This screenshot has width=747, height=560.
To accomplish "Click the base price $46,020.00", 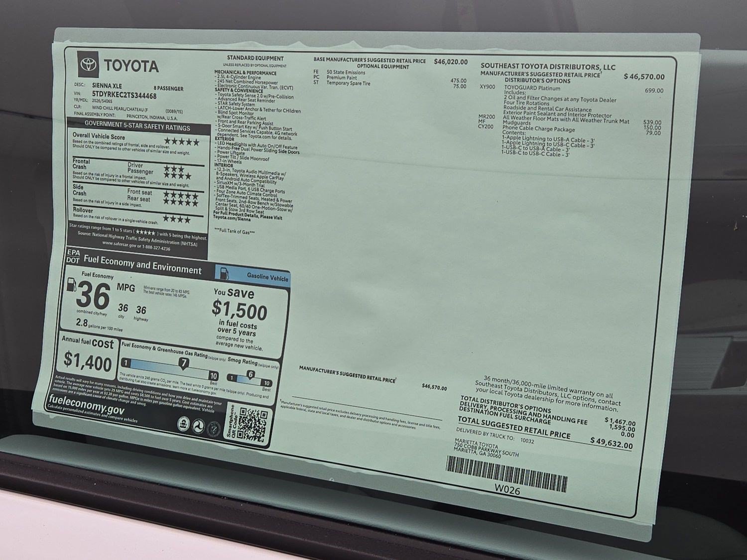I will coord(451,62).
